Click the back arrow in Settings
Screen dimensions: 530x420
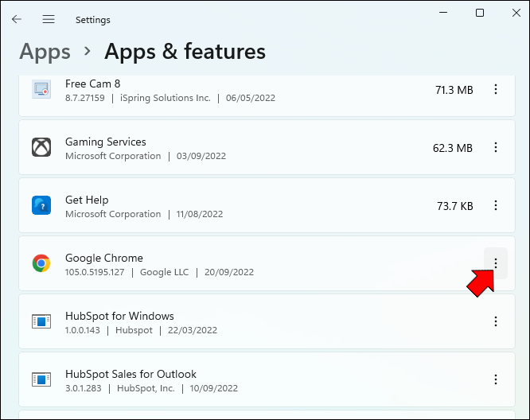pos(17,19)
